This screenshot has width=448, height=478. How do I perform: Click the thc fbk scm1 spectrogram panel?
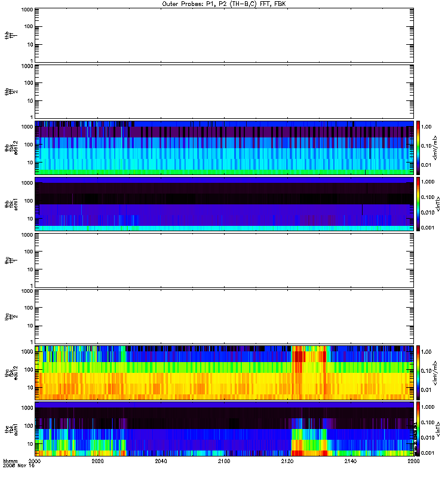tap(225, 429)
